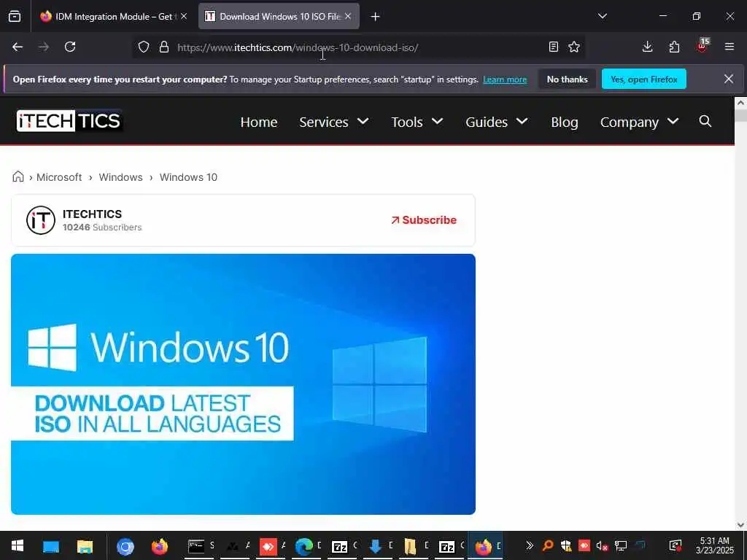Click the ITECHTICS channel avatar icon

(41, 220)
